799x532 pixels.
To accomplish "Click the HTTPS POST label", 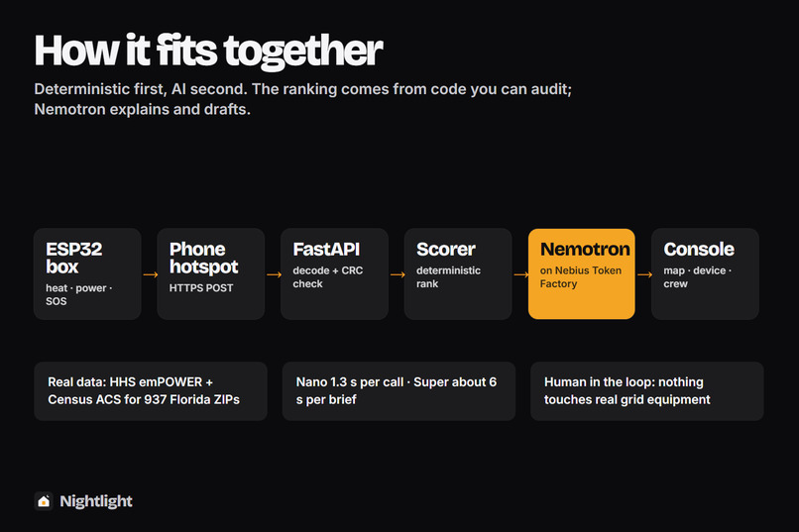I will click(x=201, y=288).
